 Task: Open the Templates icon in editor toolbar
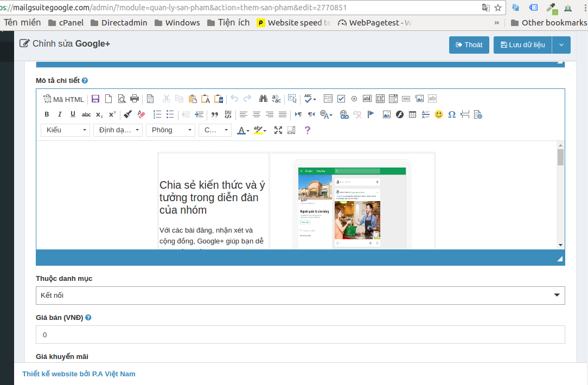[x=150, y=99]
